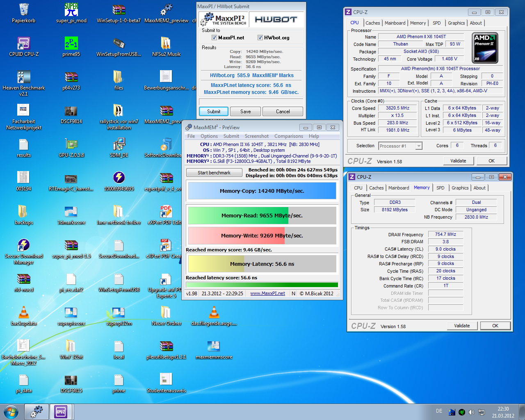Image resolution: width=525 pixels, height=420 pixels.
Task: Click the DE language indicator
Action: (439, 411)
